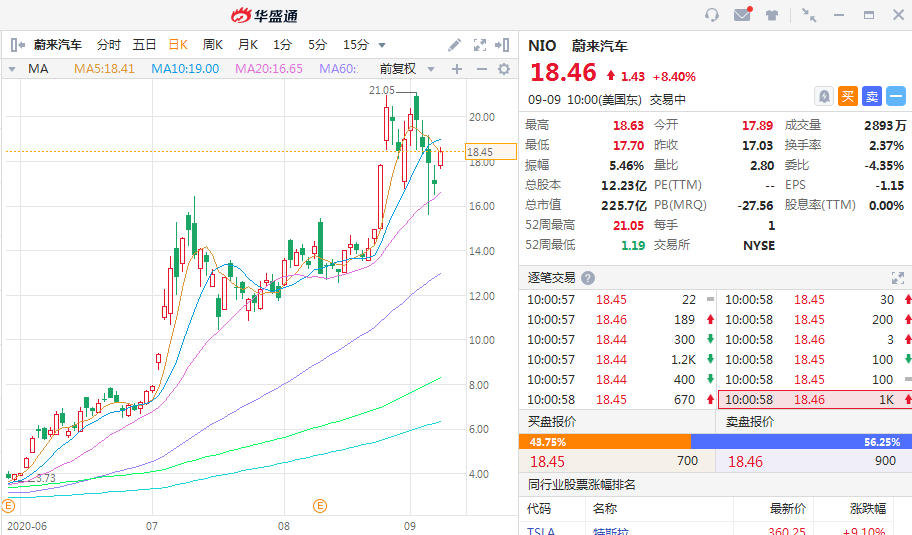Image resolution: width=912 pixels, height=535 pixels.
Task: Click the MA60 indicator label
Action: (339, 69)
